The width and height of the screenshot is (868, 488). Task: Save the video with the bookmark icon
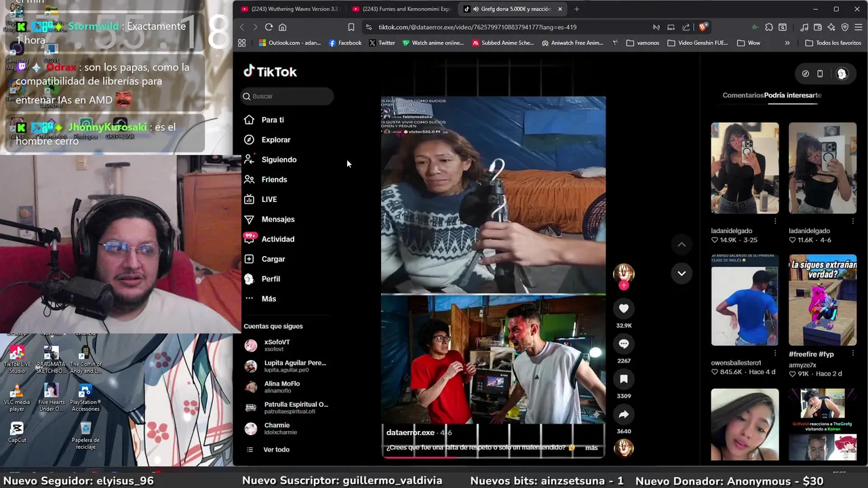tap(624, 379)
